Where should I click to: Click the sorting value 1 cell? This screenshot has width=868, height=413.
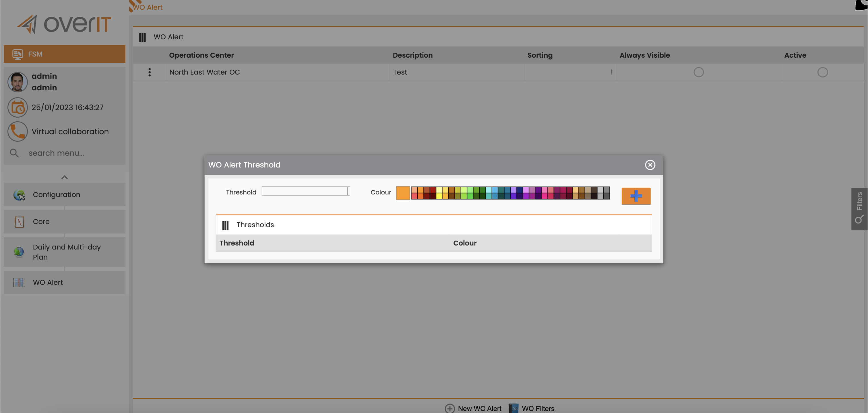[570, 72]
